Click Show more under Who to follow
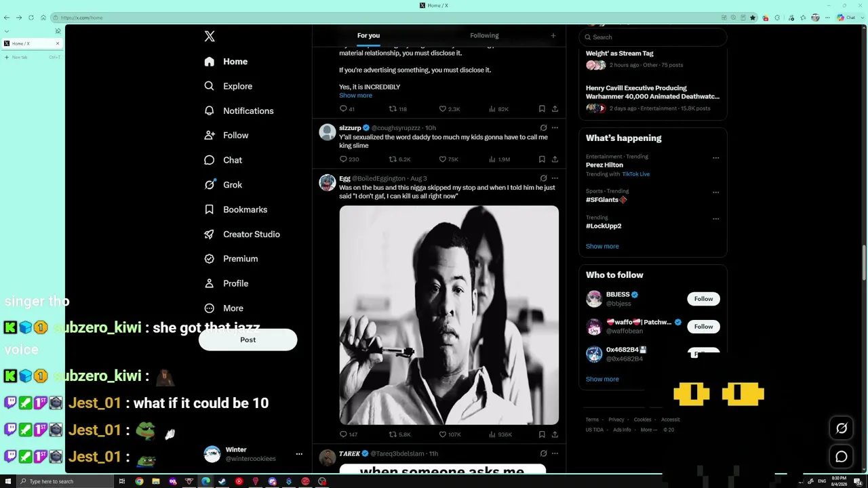 (x=602, y=379)
